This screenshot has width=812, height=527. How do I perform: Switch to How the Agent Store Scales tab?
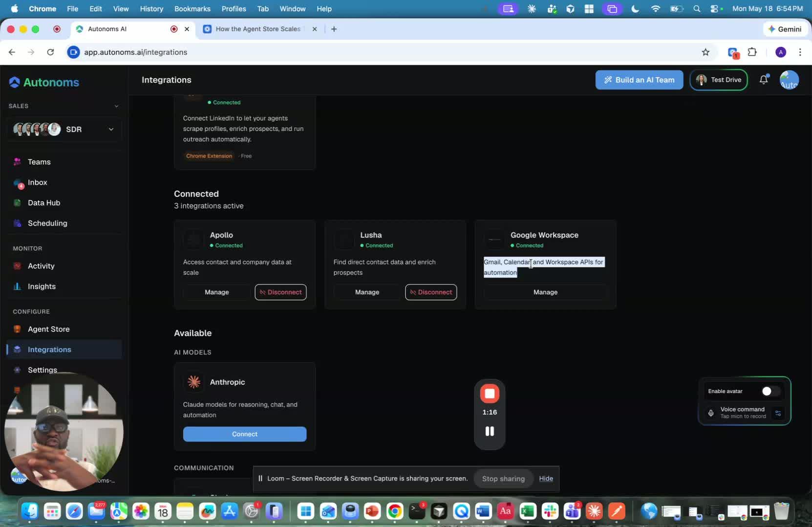tap(259, 29)
